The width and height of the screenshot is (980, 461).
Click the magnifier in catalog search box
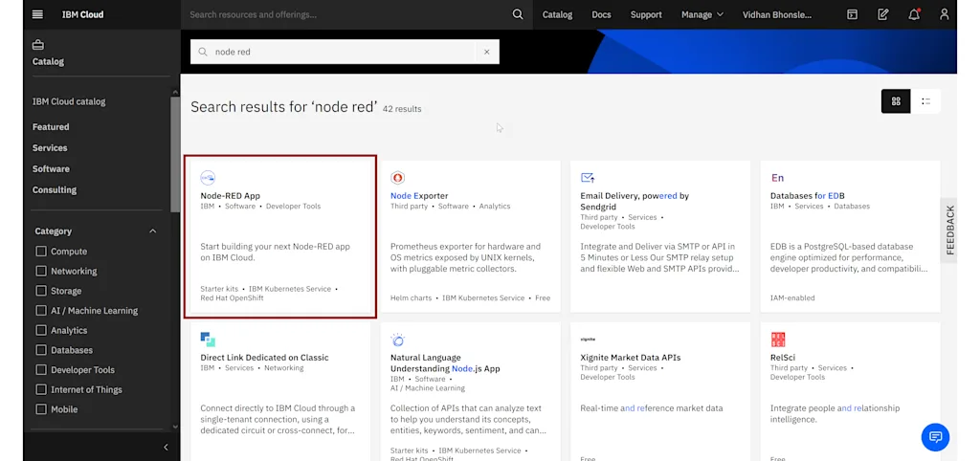[x=203, y=52]
